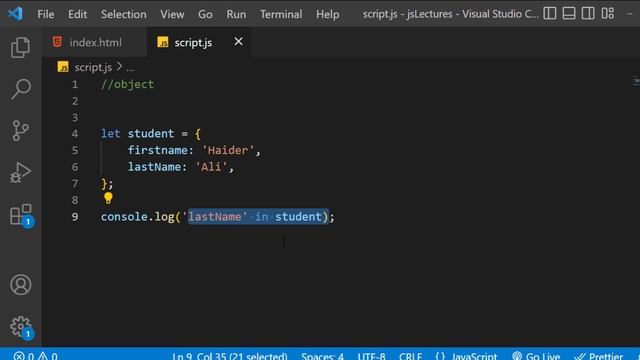Open Customize Layout icon

tap(607, 13)
